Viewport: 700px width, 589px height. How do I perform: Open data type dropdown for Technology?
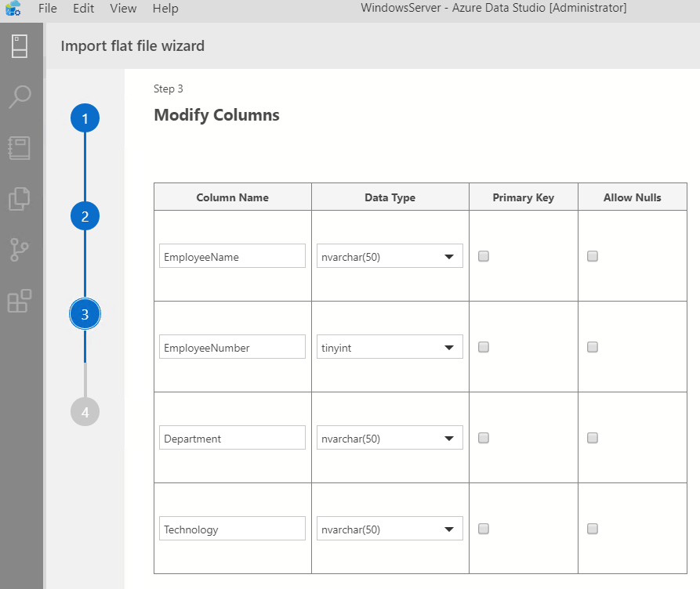390,529
